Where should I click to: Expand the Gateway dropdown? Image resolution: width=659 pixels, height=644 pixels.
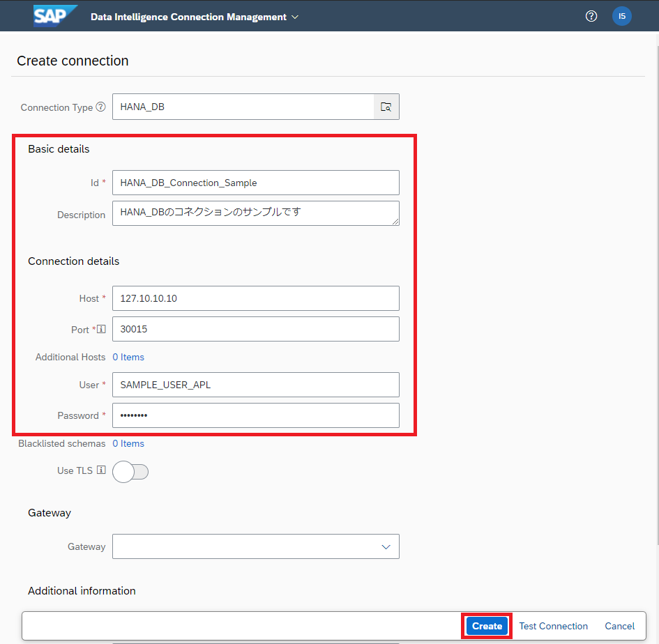[x=386, y=547]
